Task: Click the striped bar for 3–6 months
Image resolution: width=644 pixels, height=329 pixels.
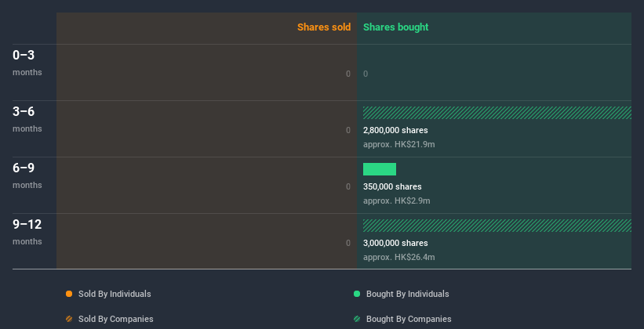Action: 497,113
